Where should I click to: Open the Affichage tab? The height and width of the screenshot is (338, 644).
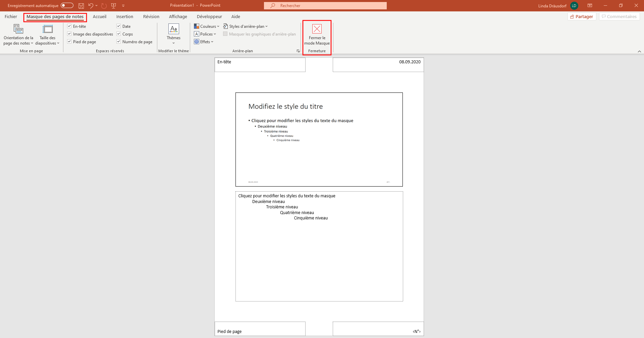[x=178, y=16]
